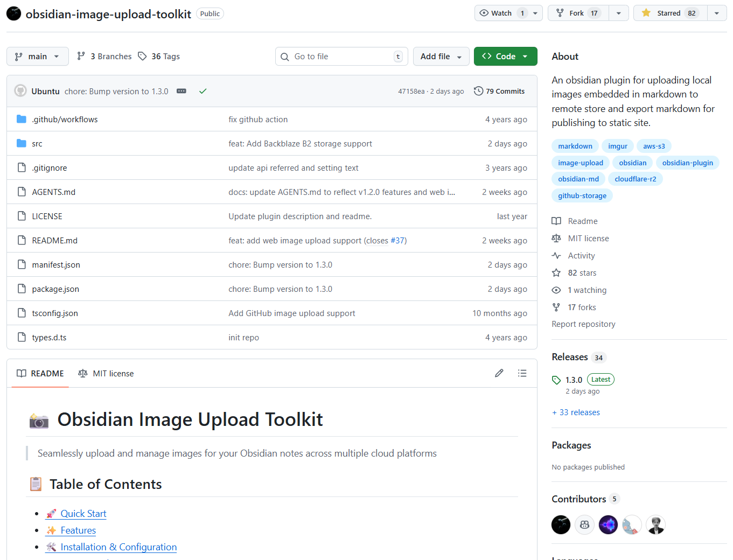Viewport: 733px width, 560px height.
Task: Click the branch icon next to 3 Branches
Action: (x=81, y=56)
